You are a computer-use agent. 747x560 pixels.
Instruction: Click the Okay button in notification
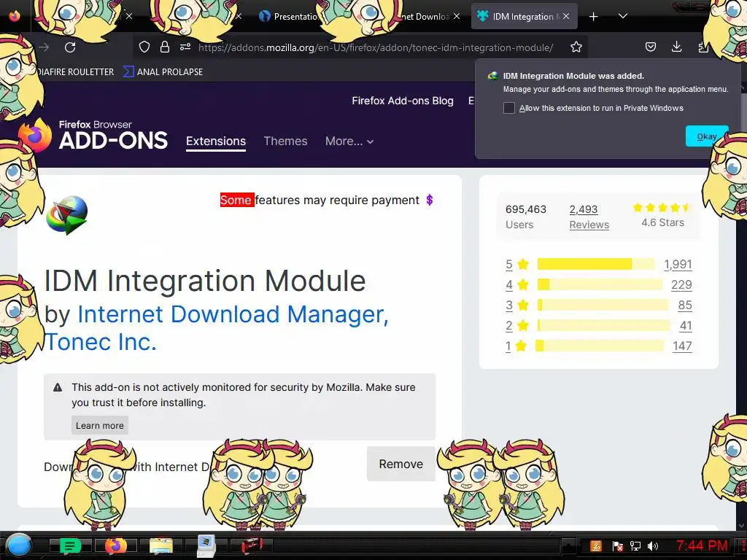coord(707,136)
